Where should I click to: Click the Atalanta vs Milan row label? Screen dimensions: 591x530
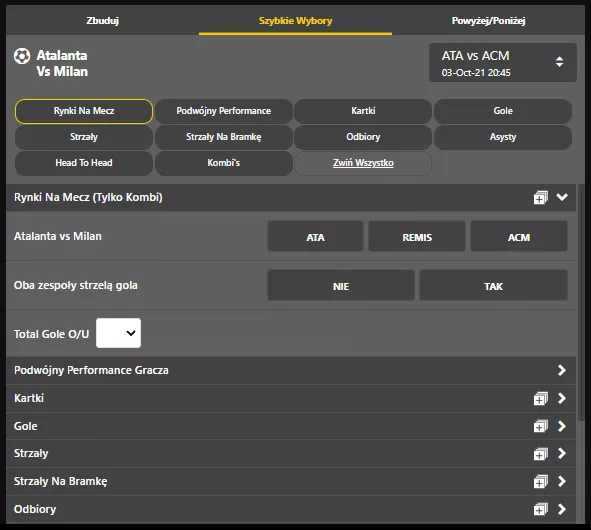tap(58, 236)
